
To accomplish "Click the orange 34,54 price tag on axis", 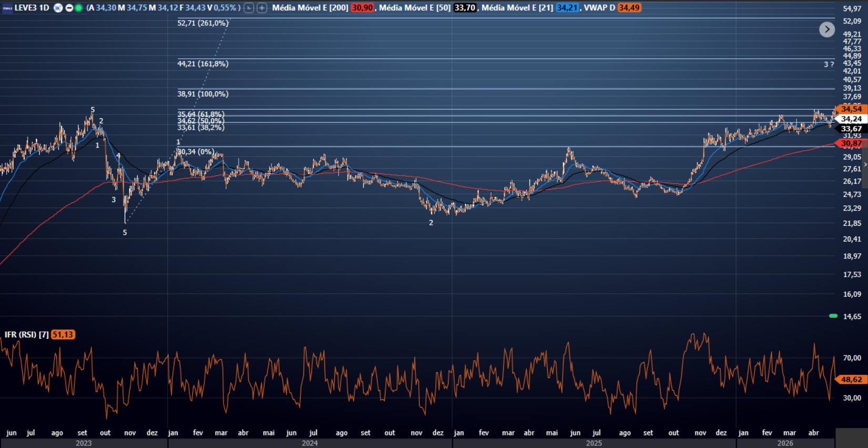I will [851, 109].
